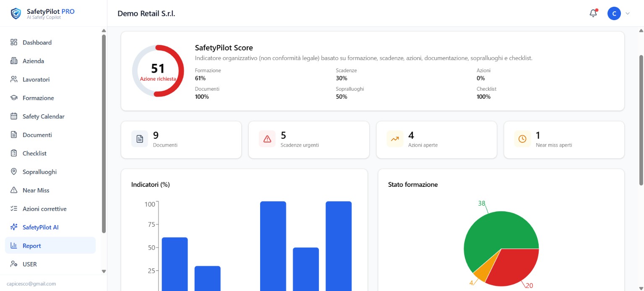
Task: Open the Near Miss page
Action: [50, 190]
